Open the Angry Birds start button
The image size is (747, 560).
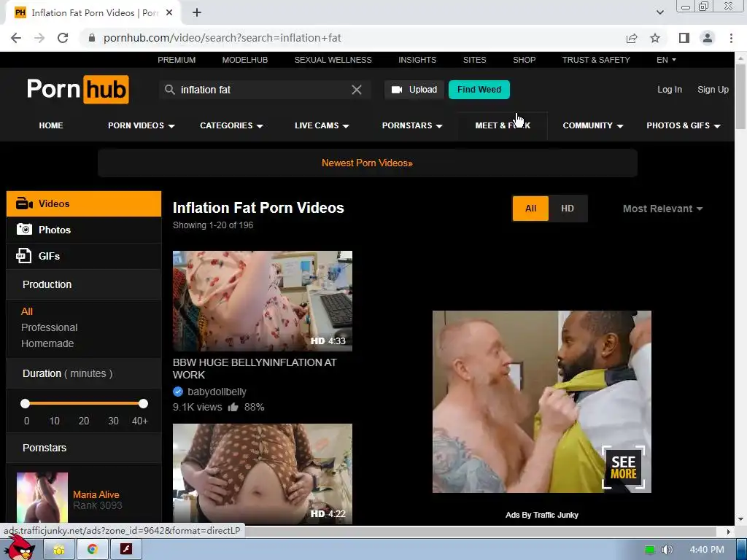click(19, 548)
